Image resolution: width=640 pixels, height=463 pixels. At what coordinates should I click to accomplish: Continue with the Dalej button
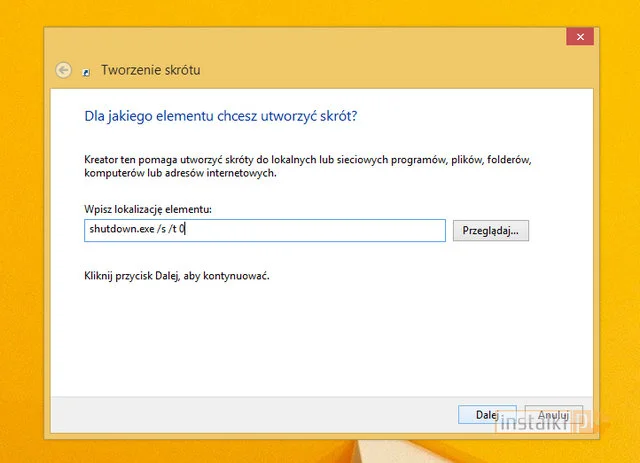coord(487,413)
